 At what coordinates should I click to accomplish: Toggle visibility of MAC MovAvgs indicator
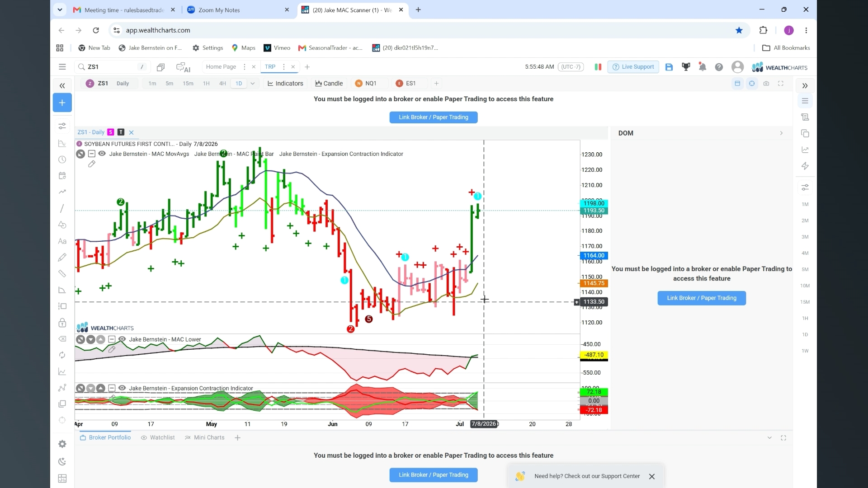click(x=102, y=154)
